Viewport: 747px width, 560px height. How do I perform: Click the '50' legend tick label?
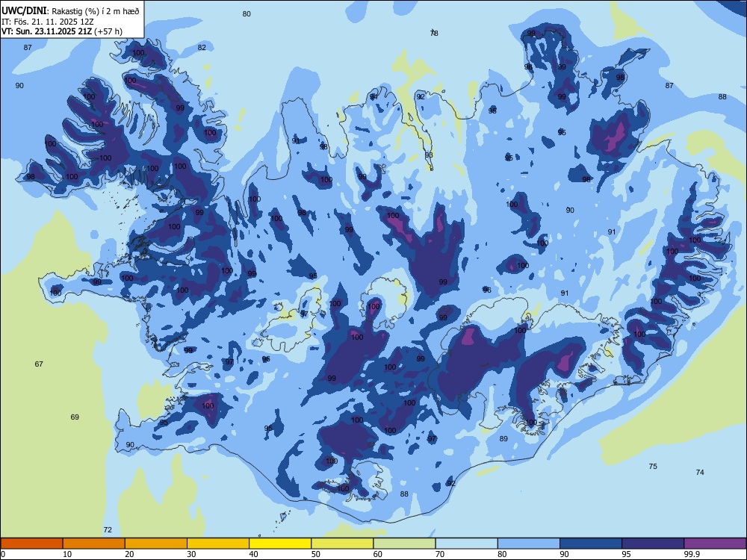coord(315,554)
